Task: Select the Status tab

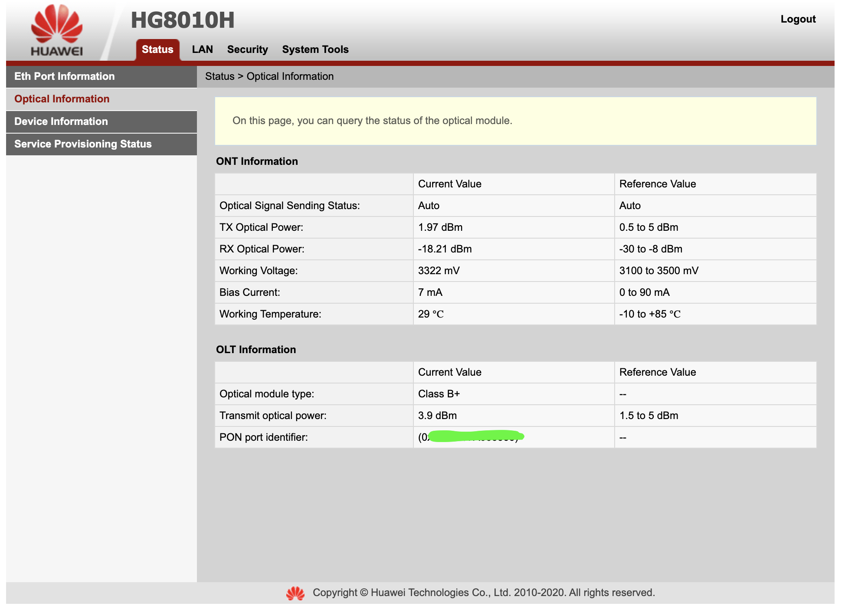Action: click(x=157, y=49)
